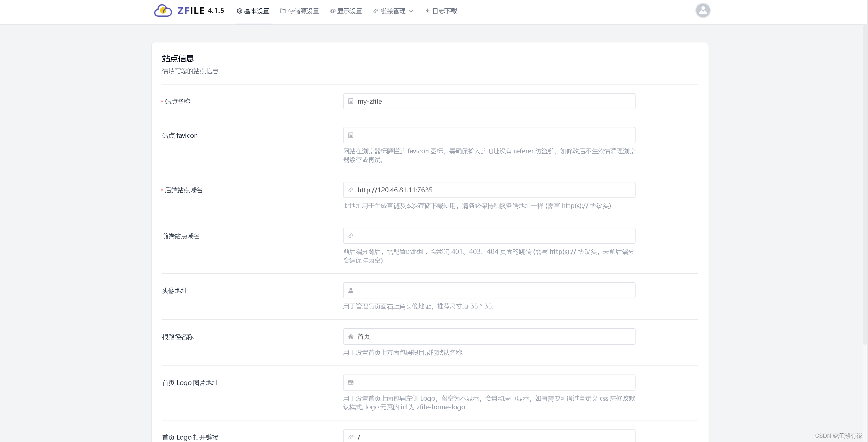The width and height of the screenshot is (868, 442).
Task: Click the link icon in 后端站点域名 field
Action: 350,190
